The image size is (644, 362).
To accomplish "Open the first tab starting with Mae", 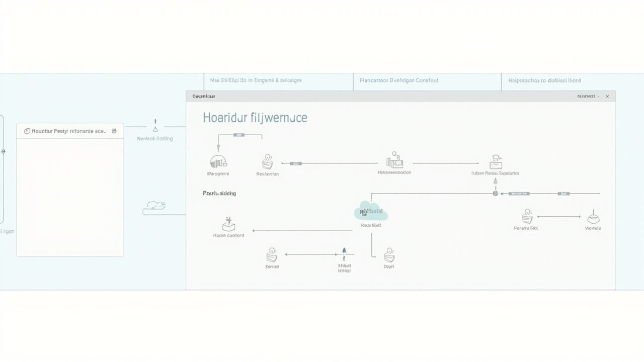I will pos(256,80).
